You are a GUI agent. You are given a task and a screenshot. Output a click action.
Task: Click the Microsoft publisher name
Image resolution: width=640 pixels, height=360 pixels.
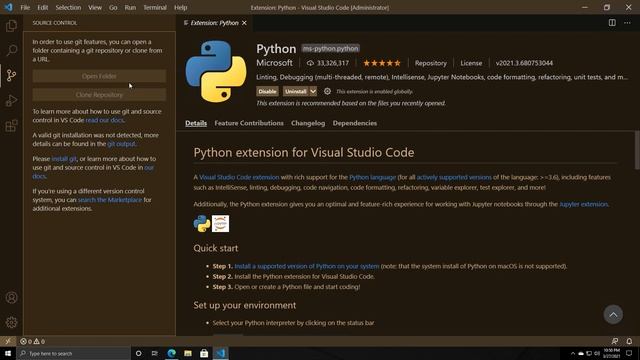tap(274, 63)
